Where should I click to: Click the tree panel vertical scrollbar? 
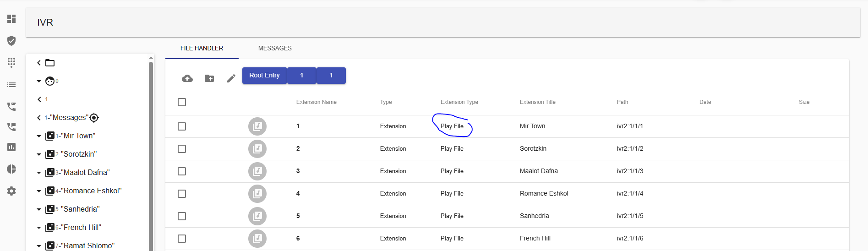pyautogui.click(x=151, y=156)
